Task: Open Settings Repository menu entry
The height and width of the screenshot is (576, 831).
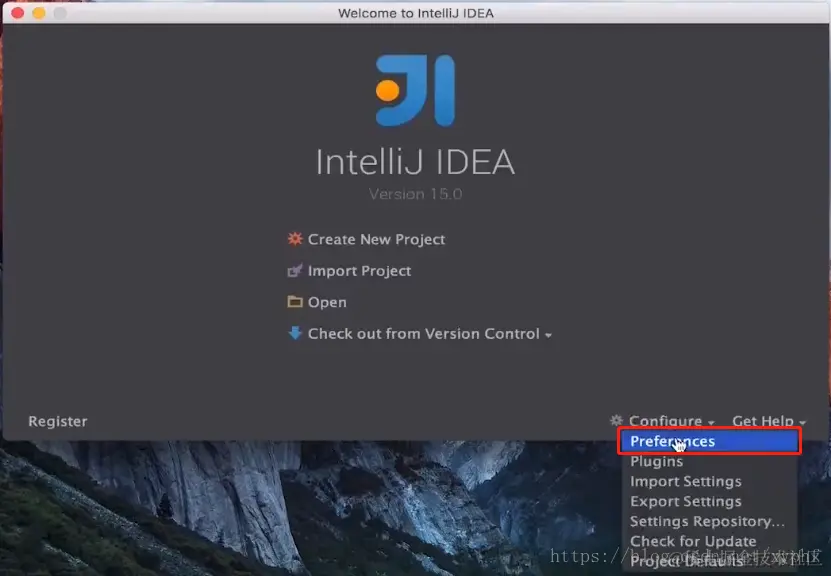Action: click(709, 521)
